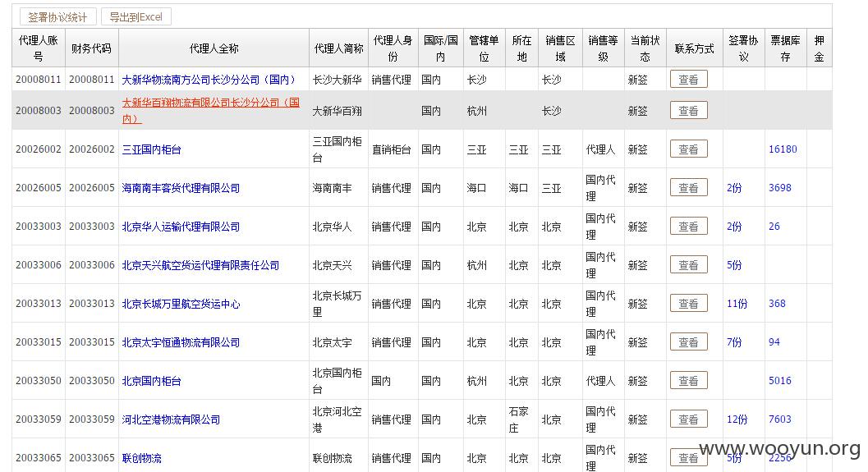Open ticket stock link 26 for 北京华人
Viewport: 868px width, 472px height.
tap(774, 227)
